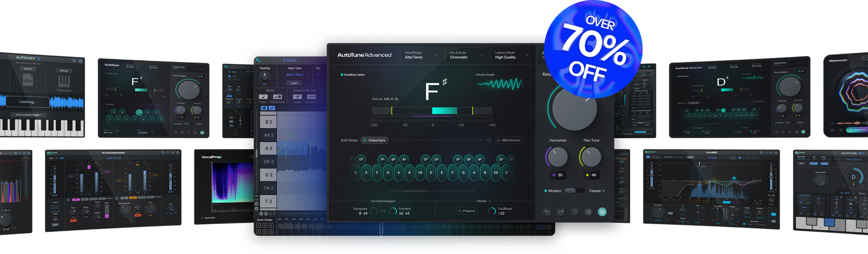Image resolution: width=868 pixels, height=254 pixels.
Task: Click the Transpose–Formant link icon
Action: pos(383,211)
